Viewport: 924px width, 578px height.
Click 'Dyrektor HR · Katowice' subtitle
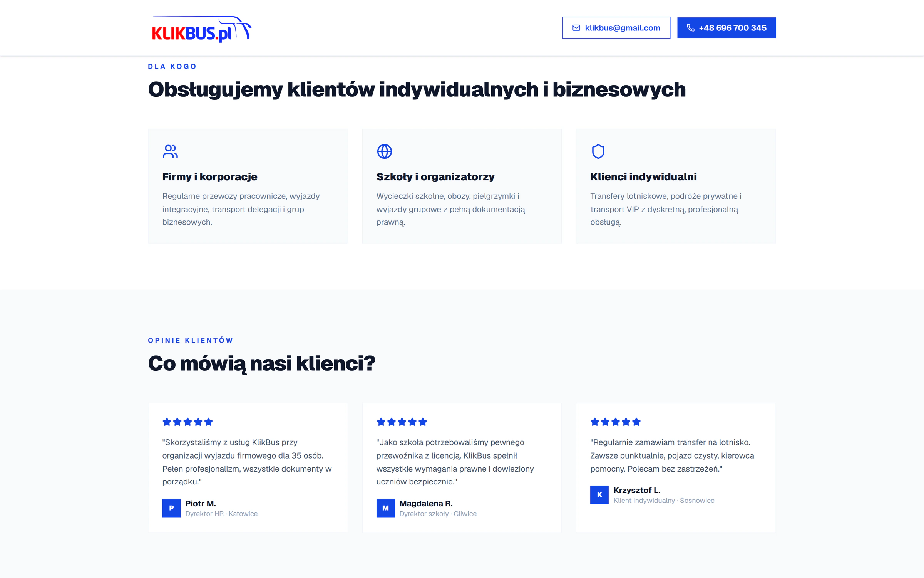tap(221, 514)
